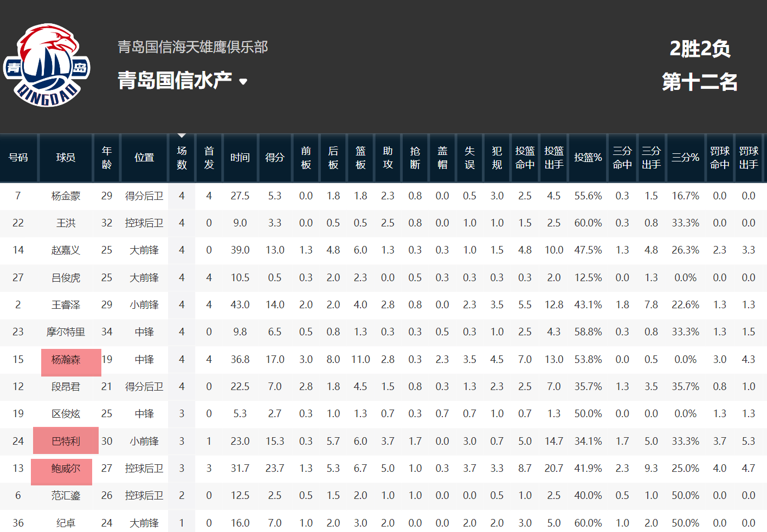This screenshot has width=767, height=532.
Task: Sort by 前板 column header
Action: (306, 158)
